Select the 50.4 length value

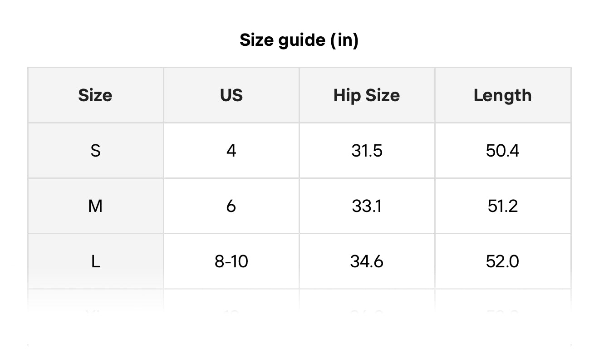click(502, 150)
